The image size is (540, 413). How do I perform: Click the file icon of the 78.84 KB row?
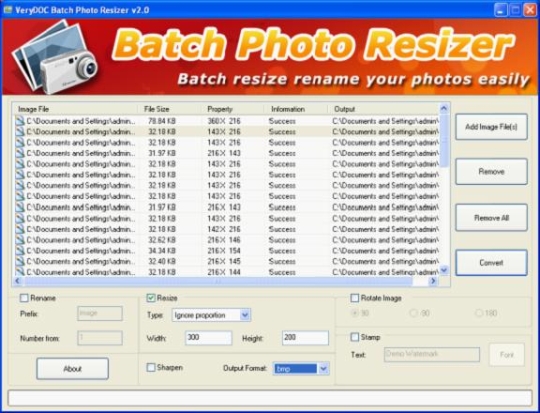pos(20,121)
